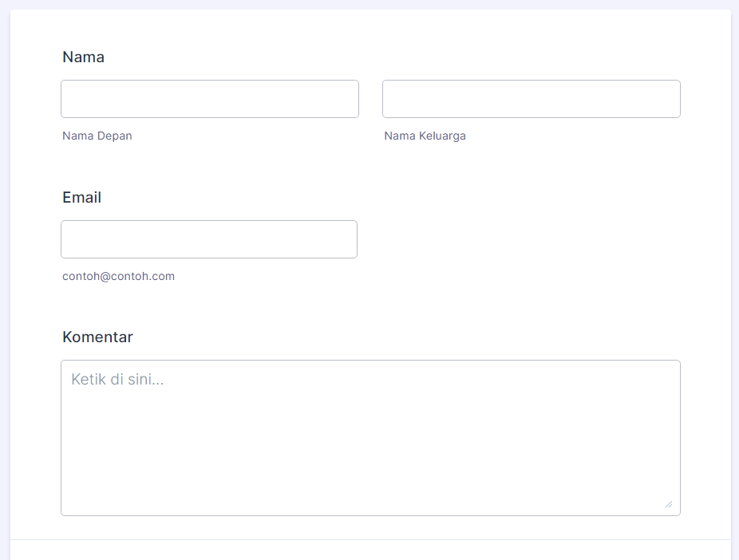Click the Komentar textarea resize handle
Screen dimensions: 739x560
click(x=668, y=503)
